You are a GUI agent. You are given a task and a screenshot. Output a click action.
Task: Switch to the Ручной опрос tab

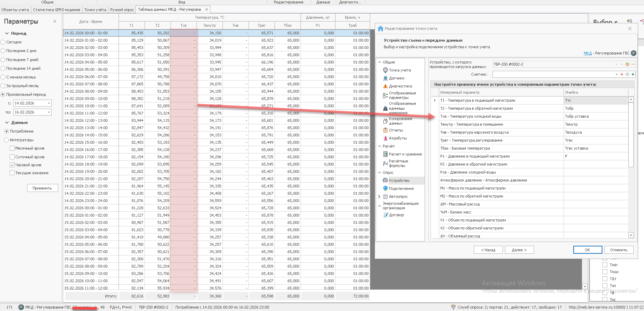(122, 10)
